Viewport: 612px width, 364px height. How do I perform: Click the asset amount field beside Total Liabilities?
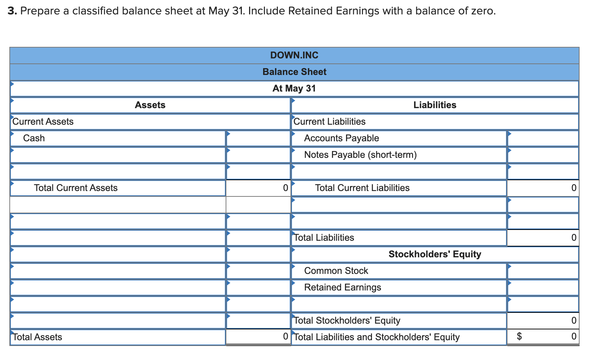(x=258, y=238)
